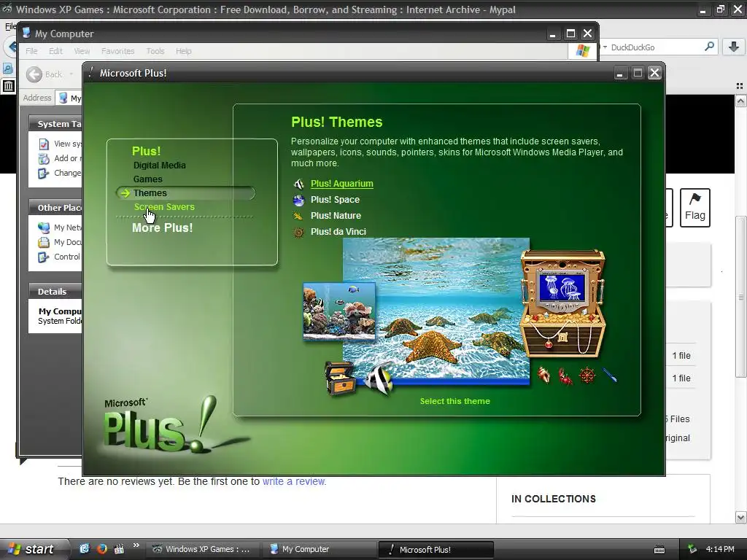Click the red crab icon
747x560 pixels.
click(565, 376)
